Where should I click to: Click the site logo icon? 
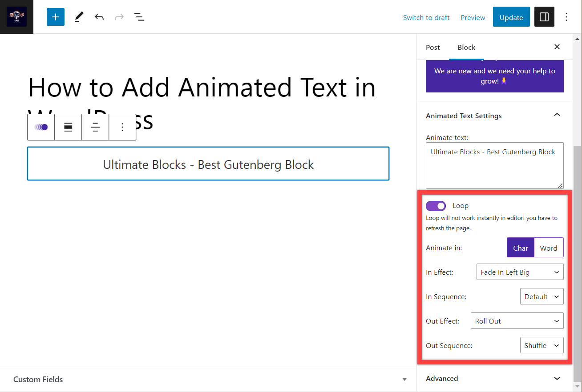[16, 17]
